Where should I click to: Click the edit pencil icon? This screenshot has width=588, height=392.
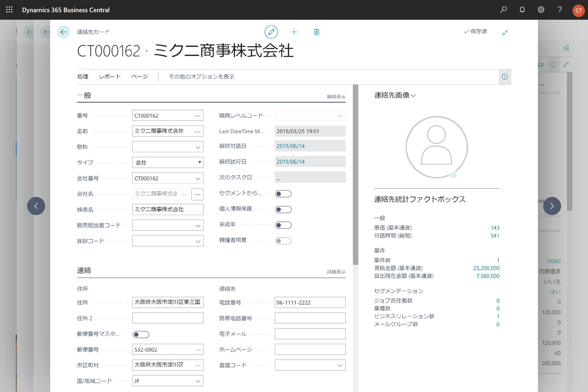(271, 32)
